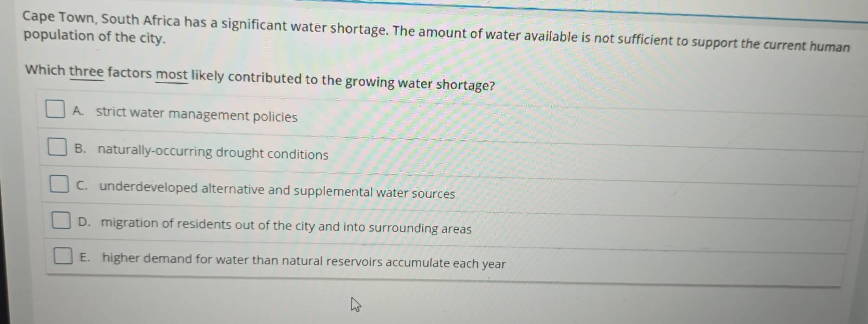Check the box for option B
This screenshot has height=324, width=868.
(57, 147)
